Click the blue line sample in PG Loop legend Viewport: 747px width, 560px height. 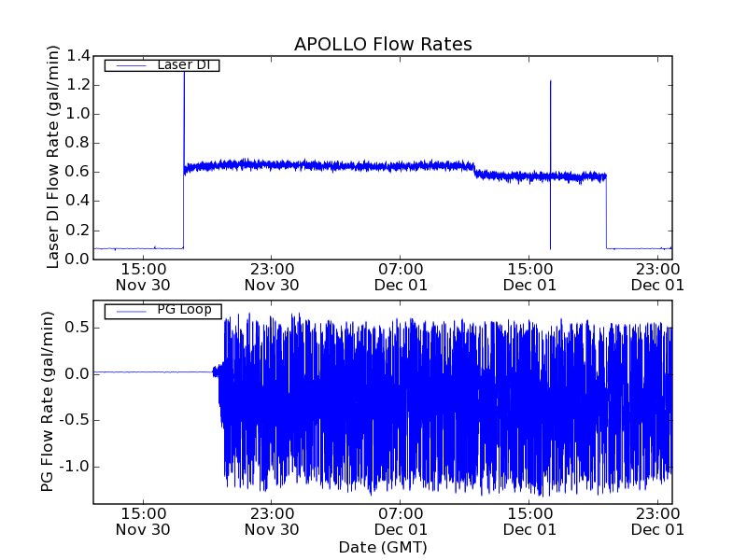pos(132,312)
